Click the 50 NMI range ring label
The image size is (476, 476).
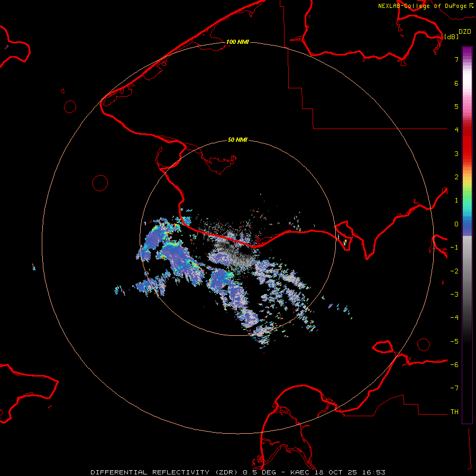coord(237,140)
